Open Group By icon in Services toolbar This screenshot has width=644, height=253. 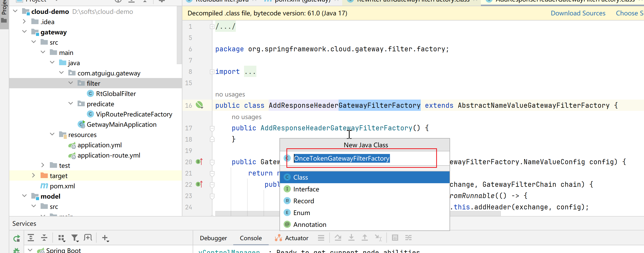(62, 238)
